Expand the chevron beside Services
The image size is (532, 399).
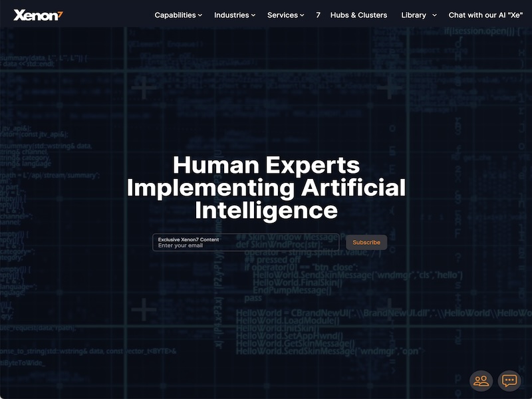pos(302,15)
